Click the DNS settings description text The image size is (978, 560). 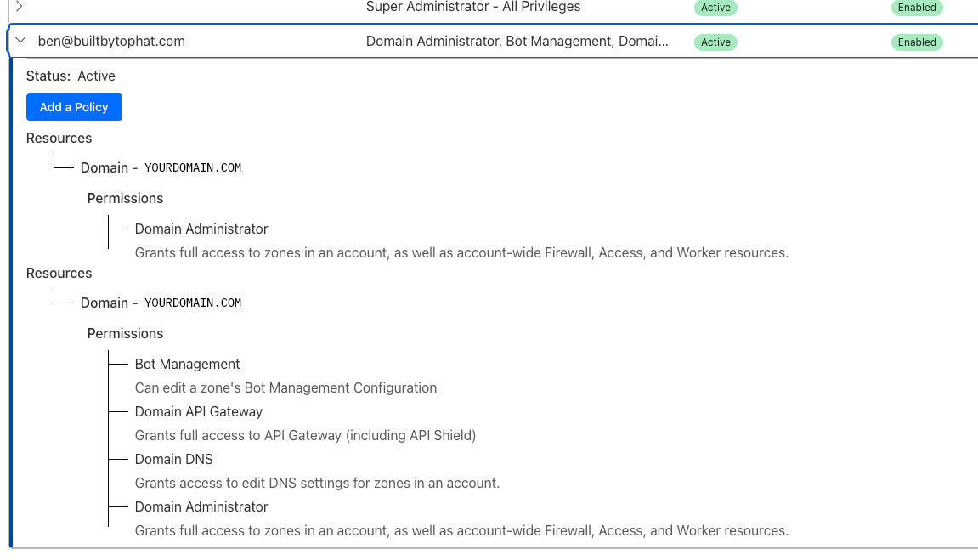point(317,483)
